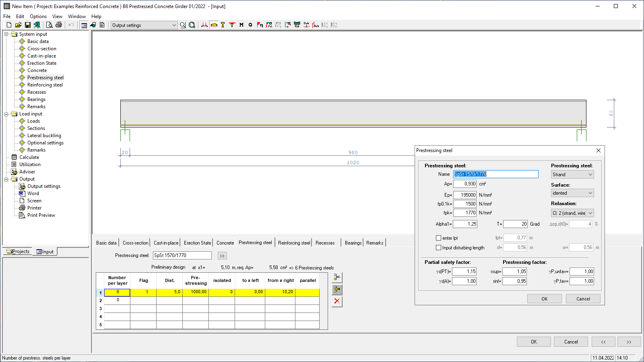
Task: Click the Print Preview magnifier-page icon
Action: 49,25
